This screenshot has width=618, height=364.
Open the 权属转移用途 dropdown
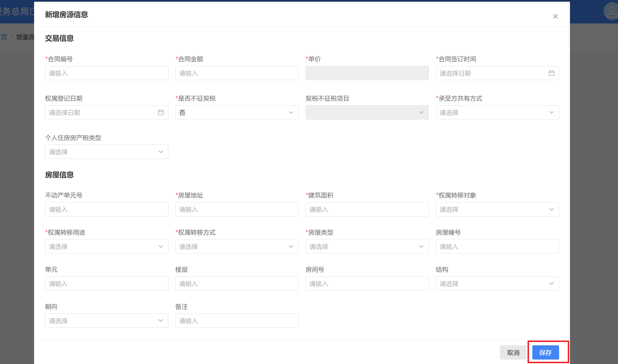click(x=106, y=246)
